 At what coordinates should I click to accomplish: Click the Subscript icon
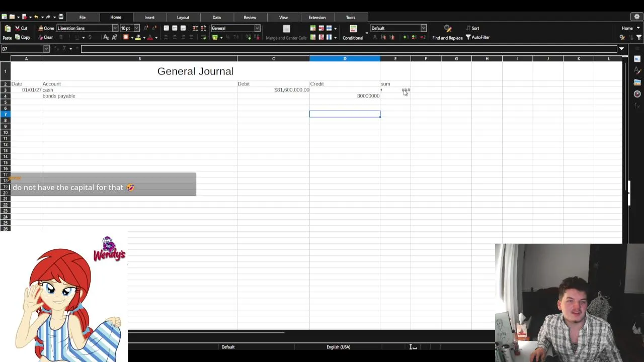tap(106, 37)
